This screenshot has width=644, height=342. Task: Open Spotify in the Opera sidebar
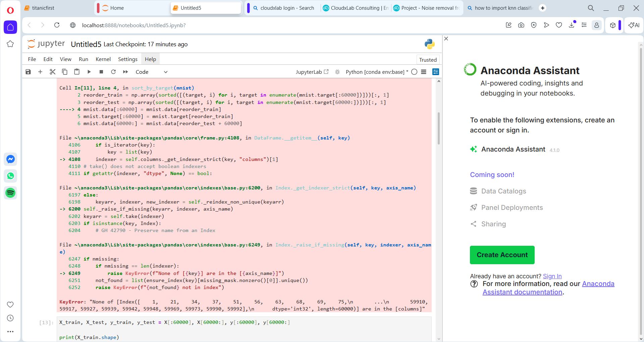click(10, 193)
